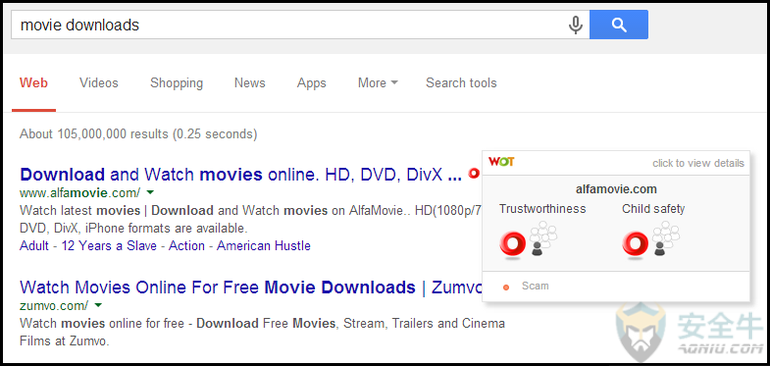The width and height of the screenshot is (770, 366).
Task: Switch to the Shopping tab
Action: 176,83
